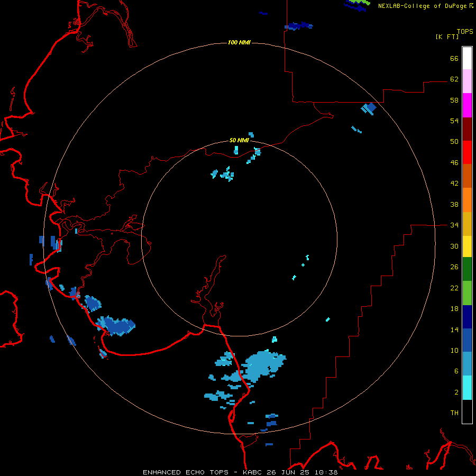Click the 26 value on the legend
476x476 pixels.
454,267
